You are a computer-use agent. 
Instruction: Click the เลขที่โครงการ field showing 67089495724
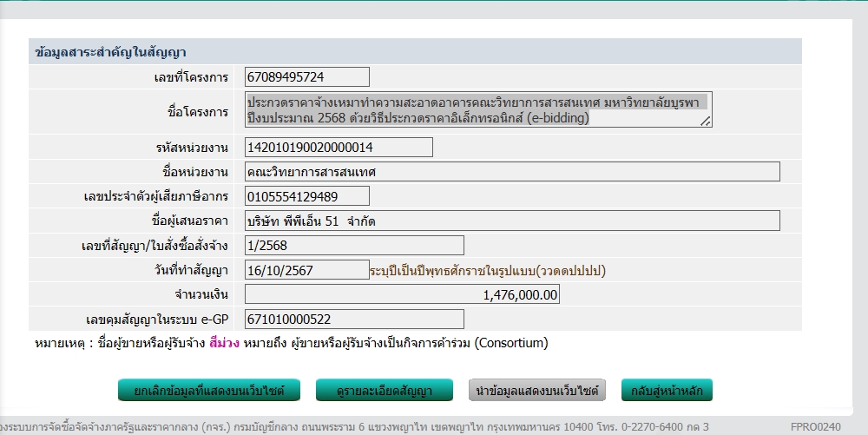pos(307,77)
